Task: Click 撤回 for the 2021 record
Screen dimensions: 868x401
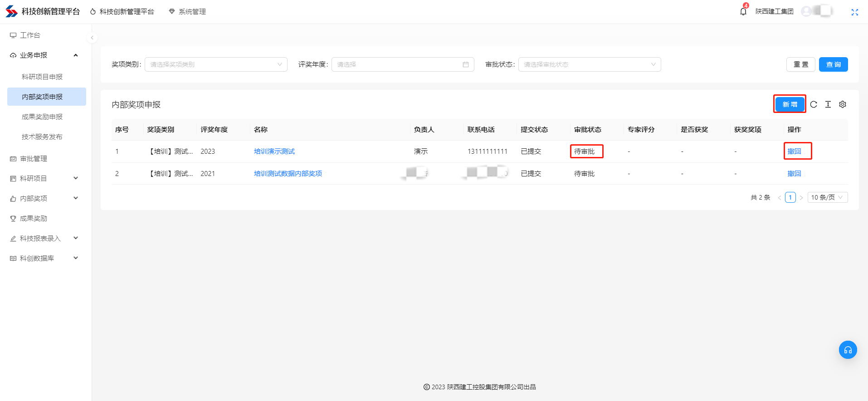Action: point(794,174)
